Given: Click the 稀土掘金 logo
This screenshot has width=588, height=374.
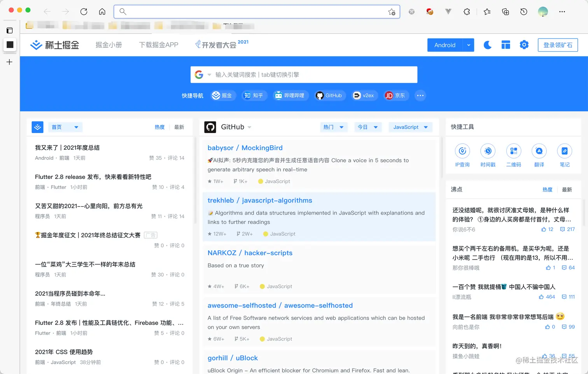Looking at the screenshot, I should pos(55,45).
